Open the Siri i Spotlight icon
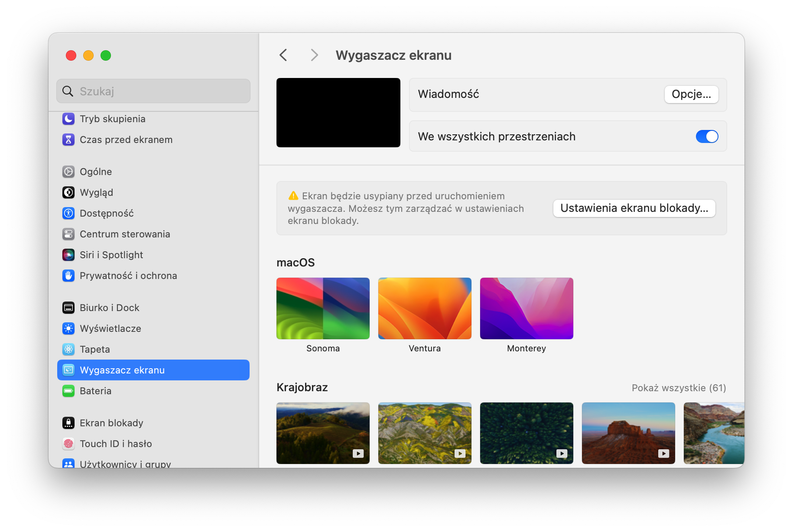The height and width of the screenshot is (532, 793). tap(68, 255)
